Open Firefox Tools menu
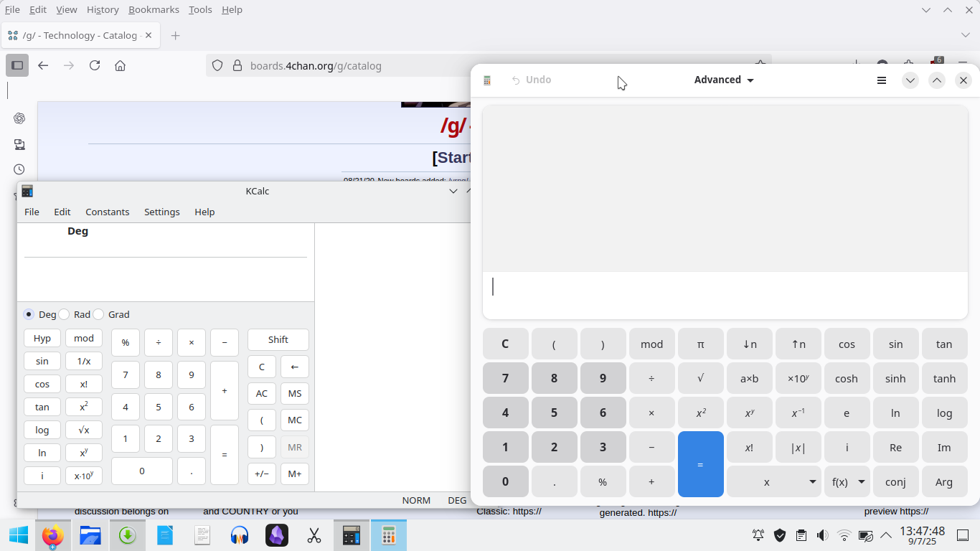 click(x=200, y=9)
